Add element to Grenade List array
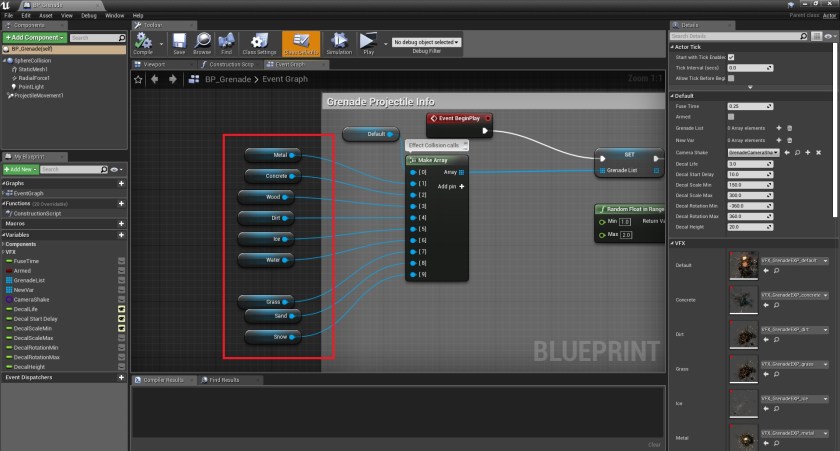The image size is (840, 451). [x=778, y=128]
